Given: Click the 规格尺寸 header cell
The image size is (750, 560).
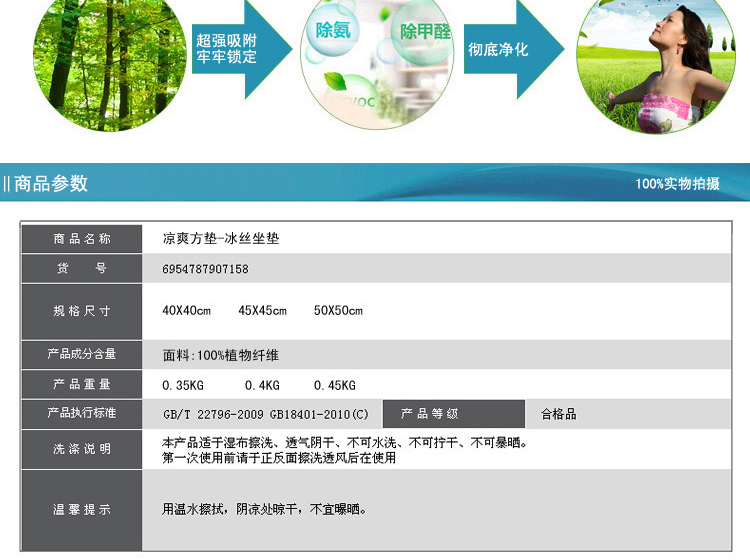Looking at the screenshot, I should coord(82,311).
